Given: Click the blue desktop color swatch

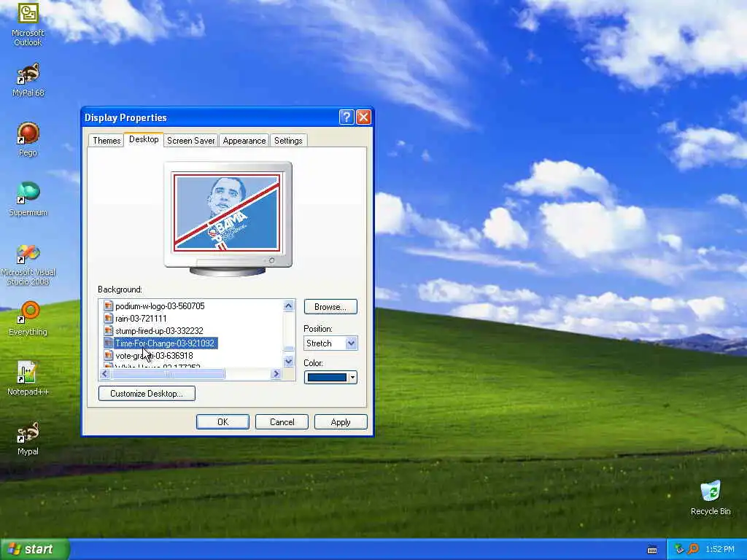Looking at the screenshot, I should coord(327,378).
